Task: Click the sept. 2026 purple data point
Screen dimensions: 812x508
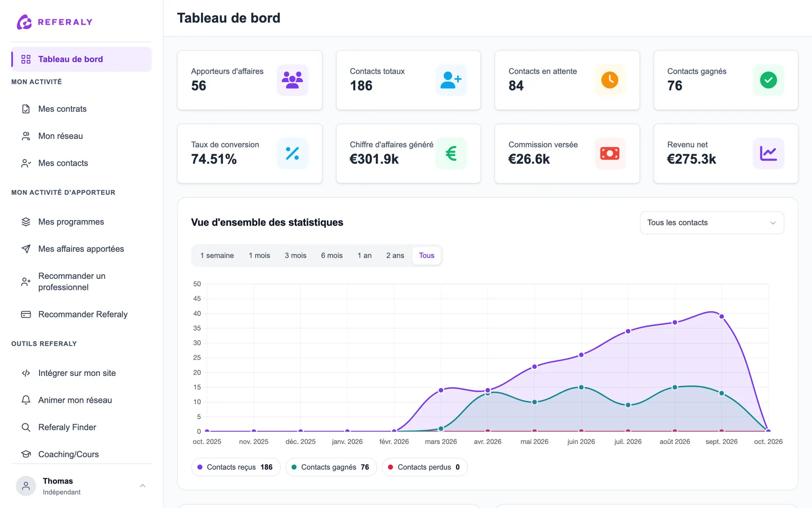Action: point(722,316)
